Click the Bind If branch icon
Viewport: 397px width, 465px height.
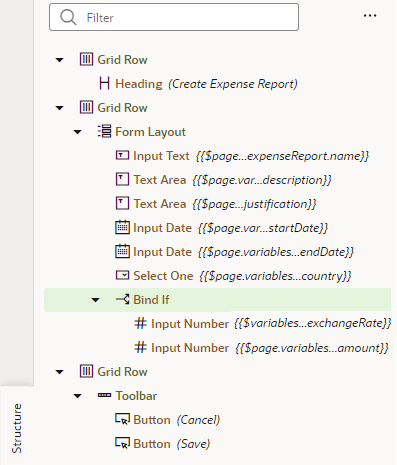122,299
